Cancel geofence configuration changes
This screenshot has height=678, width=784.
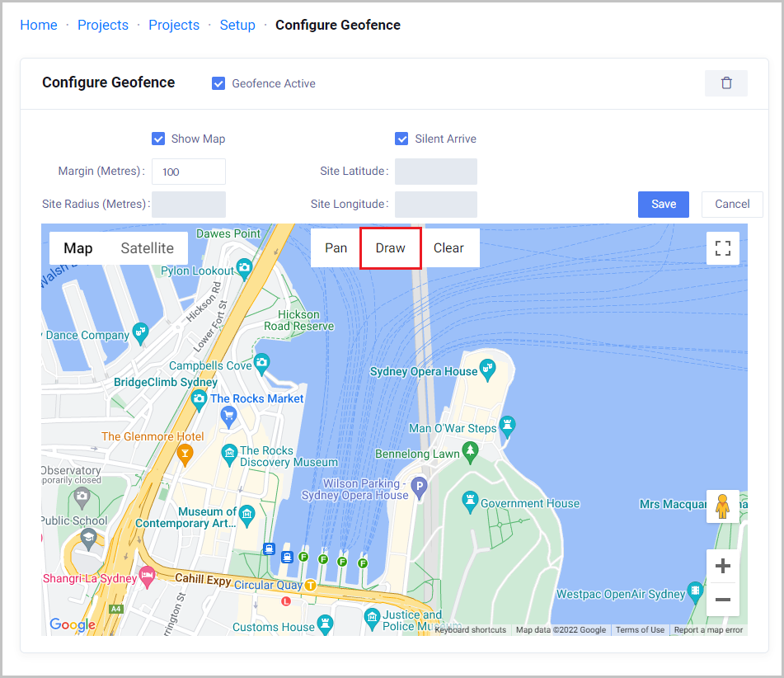click(732, 205)
